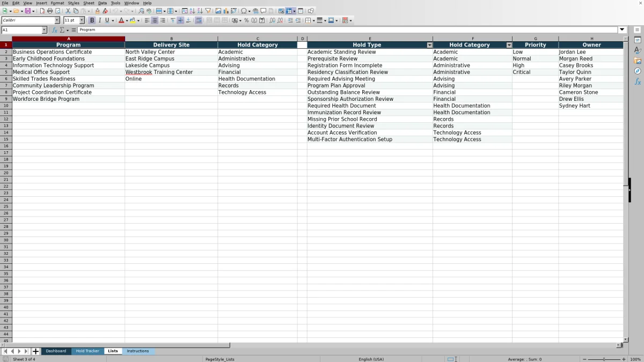This screenshot has width=644, height=362.
Task: Click the Clear Direct Formatting icon
Action: click(105, 11)
